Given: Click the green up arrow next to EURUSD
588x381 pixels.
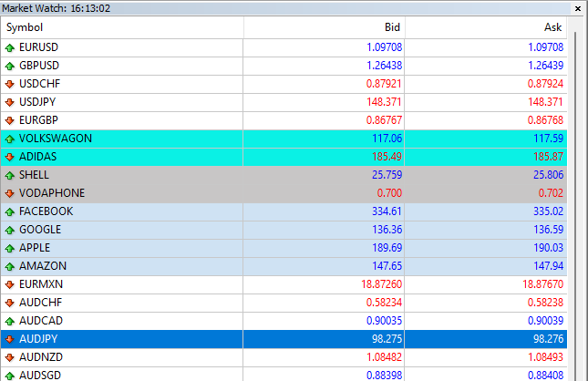Looking at the screenshot, I should point(10,46).
